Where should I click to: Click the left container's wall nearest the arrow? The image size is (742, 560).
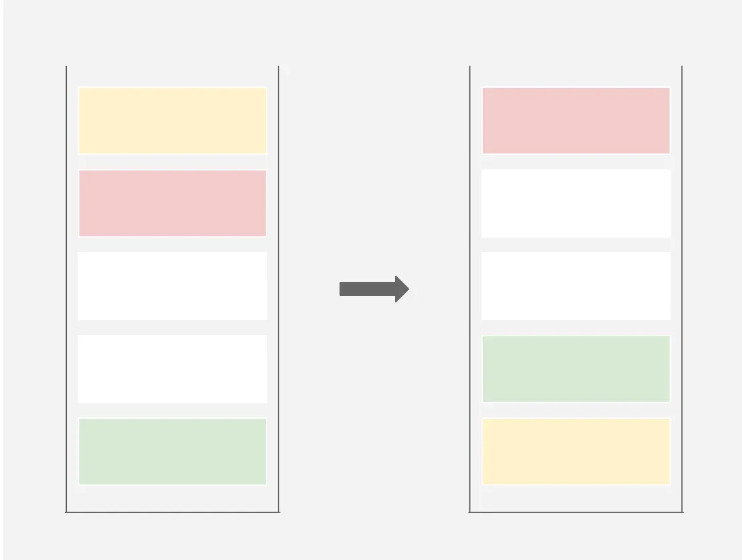(x=279, y=289)
